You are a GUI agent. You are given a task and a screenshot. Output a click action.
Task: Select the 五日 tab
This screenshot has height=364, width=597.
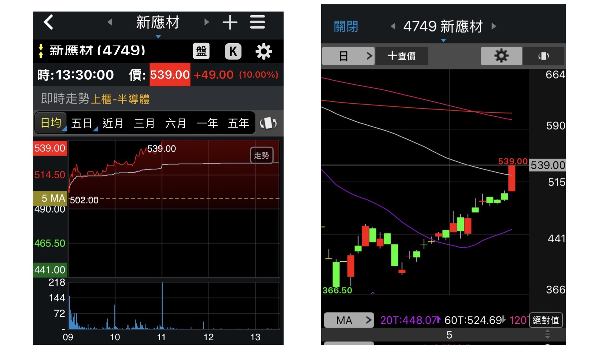click(x=82, y=123)
